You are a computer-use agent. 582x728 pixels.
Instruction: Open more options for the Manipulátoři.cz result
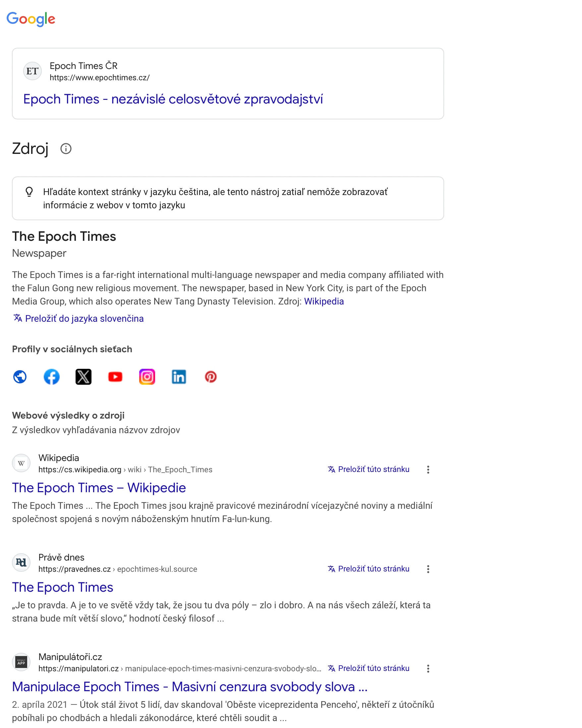point(428,669)
